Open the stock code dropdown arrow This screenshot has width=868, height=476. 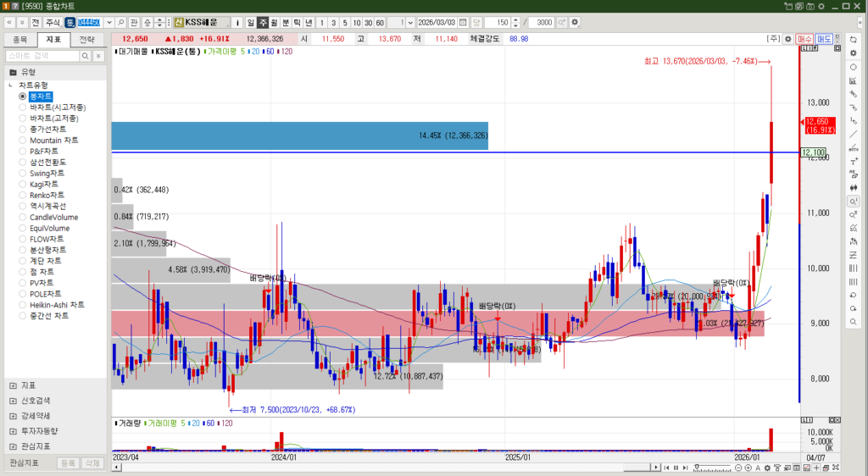108,22
